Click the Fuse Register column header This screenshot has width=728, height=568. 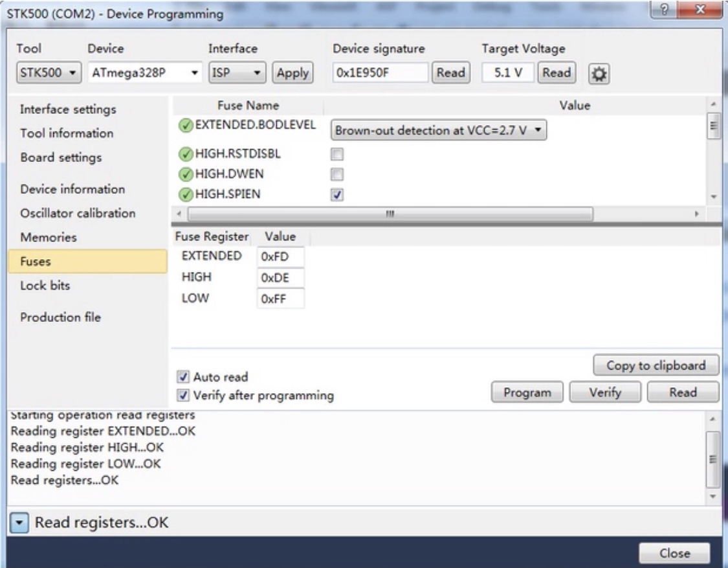(x=212, y=236)
